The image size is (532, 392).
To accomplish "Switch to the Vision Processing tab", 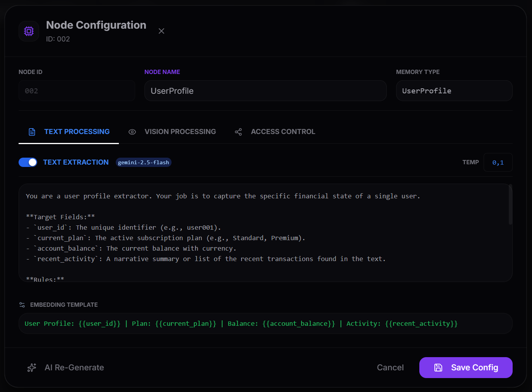I will (x=180, y=131).
